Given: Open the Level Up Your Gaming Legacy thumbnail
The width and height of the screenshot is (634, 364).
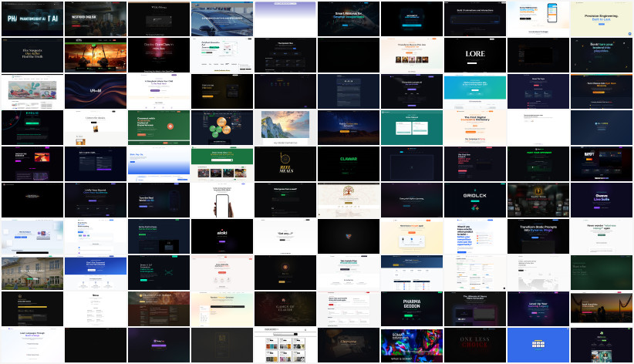Looking at the screenshot, I should click(x=538, y=309).
